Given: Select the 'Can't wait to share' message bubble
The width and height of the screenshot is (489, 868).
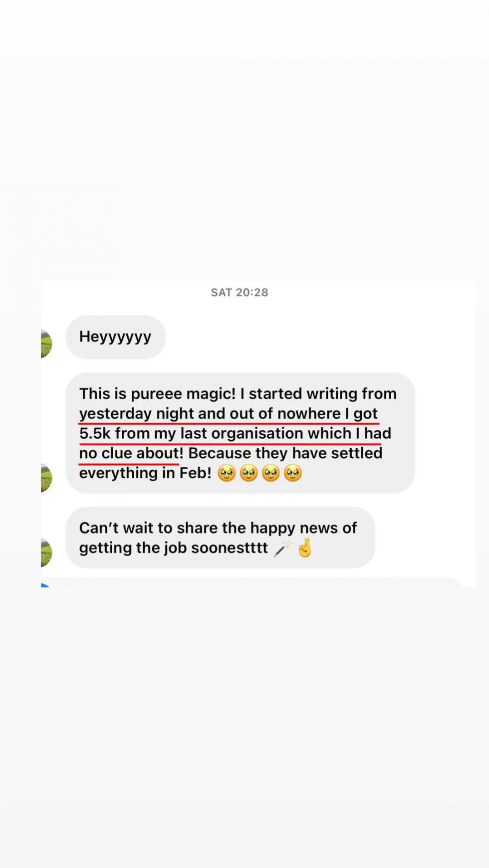Looking at the screenshot, I should coord(220,537).
